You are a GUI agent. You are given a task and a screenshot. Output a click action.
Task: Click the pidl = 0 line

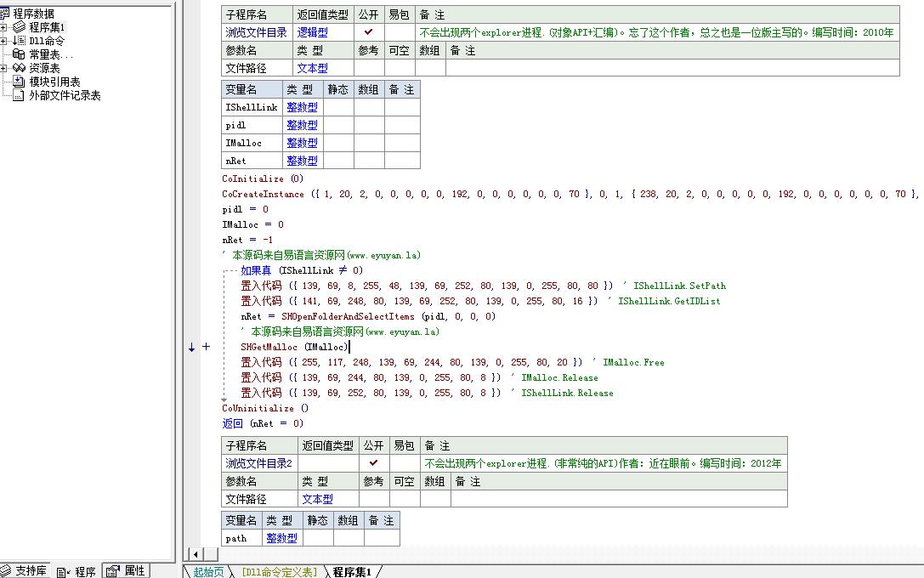(245, 209)
